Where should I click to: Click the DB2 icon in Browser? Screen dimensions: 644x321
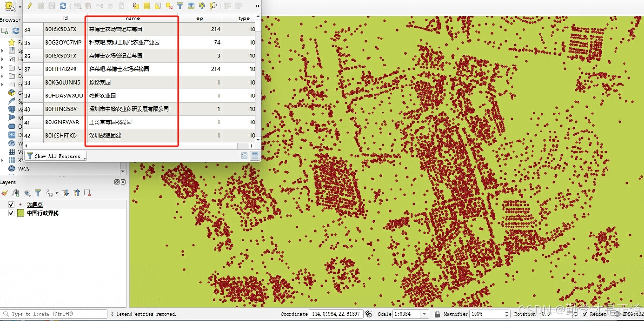click(12, 134)
